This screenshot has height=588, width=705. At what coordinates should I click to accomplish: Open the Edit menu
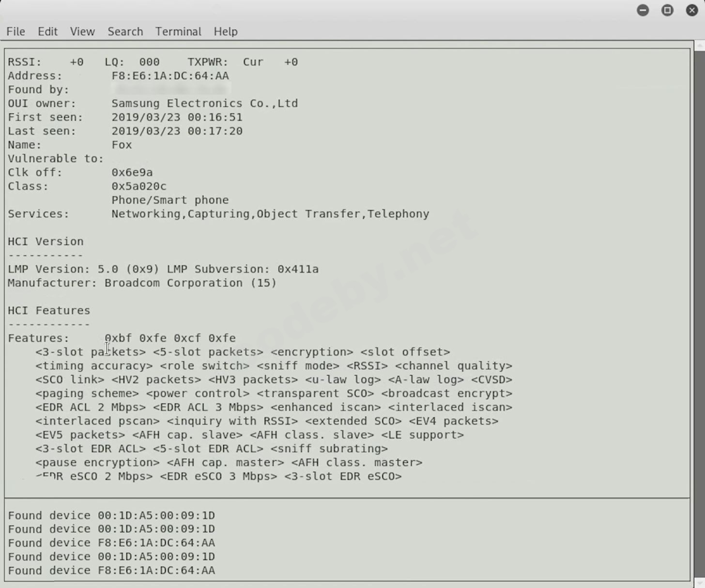(47, 31)
